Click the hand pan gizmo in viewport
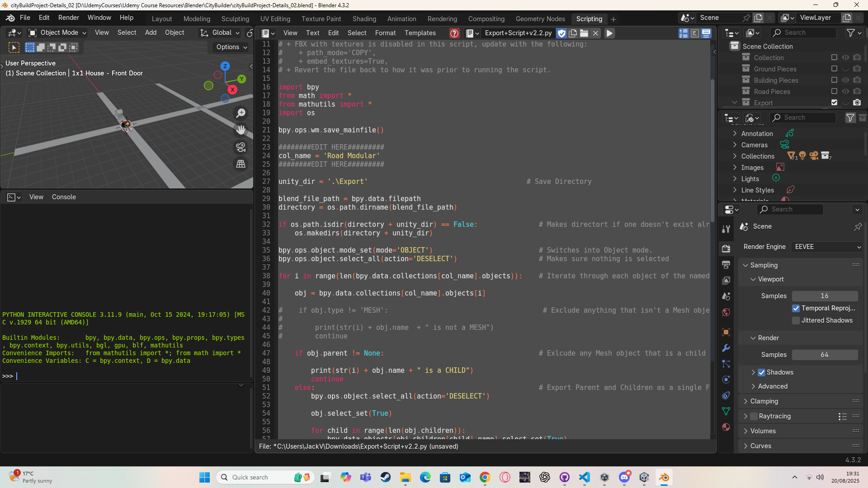The width and height of the screenshot is (868, 488). (x=241, y=130)
